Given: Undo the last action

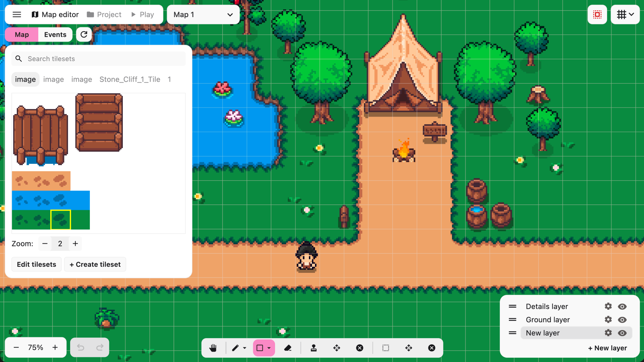Looking at the screenshot, I should click(80, 347).
